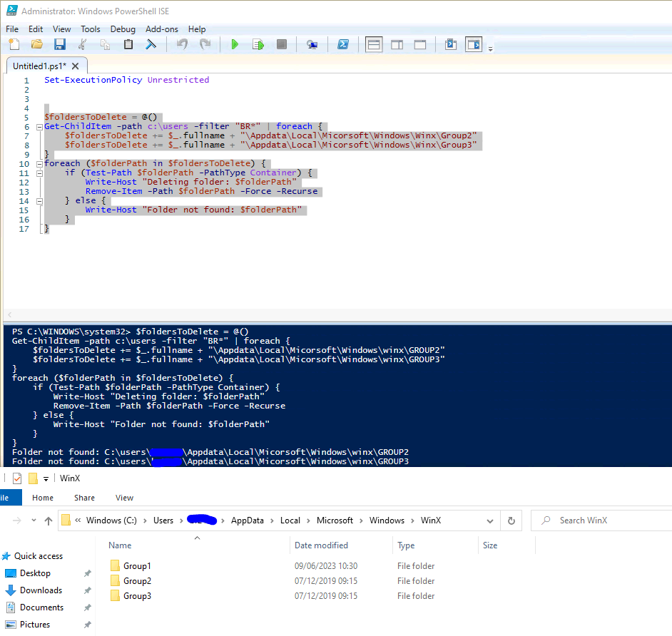
Task: Open the Add-ons menu
Action: 161,29
